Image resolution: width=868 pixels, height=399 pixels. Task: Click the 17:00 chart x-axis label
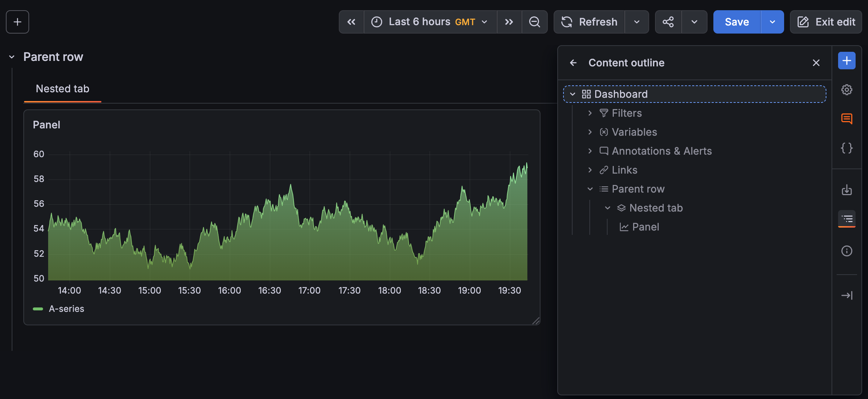[309, 291]
